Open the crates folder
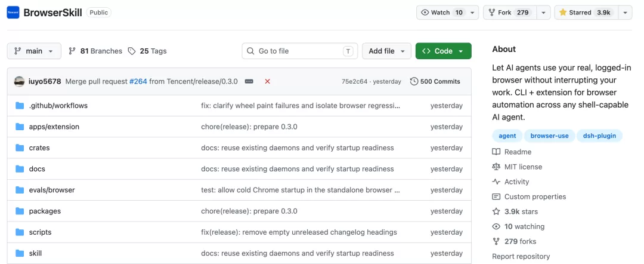This screenshot has height=264, width=644. click(x=39, y=148)
